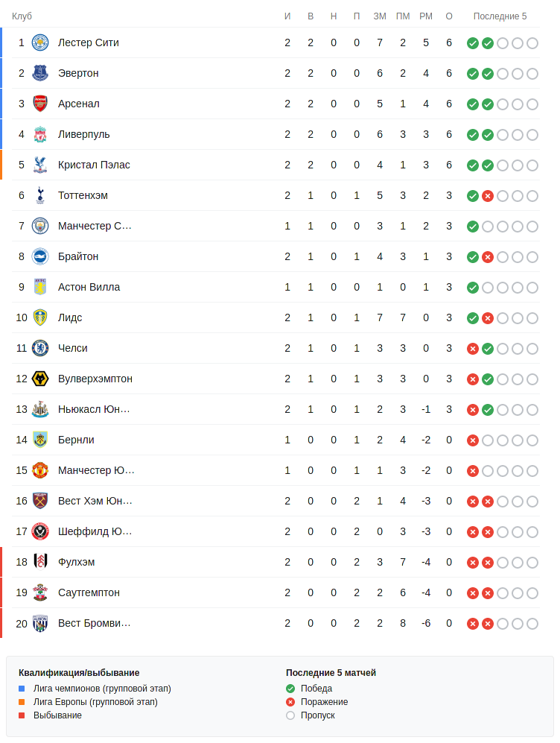Click the Leicester City club crest
Viewport: 560px width, 743px height.
pyautogui.click(x=40, y=42)
